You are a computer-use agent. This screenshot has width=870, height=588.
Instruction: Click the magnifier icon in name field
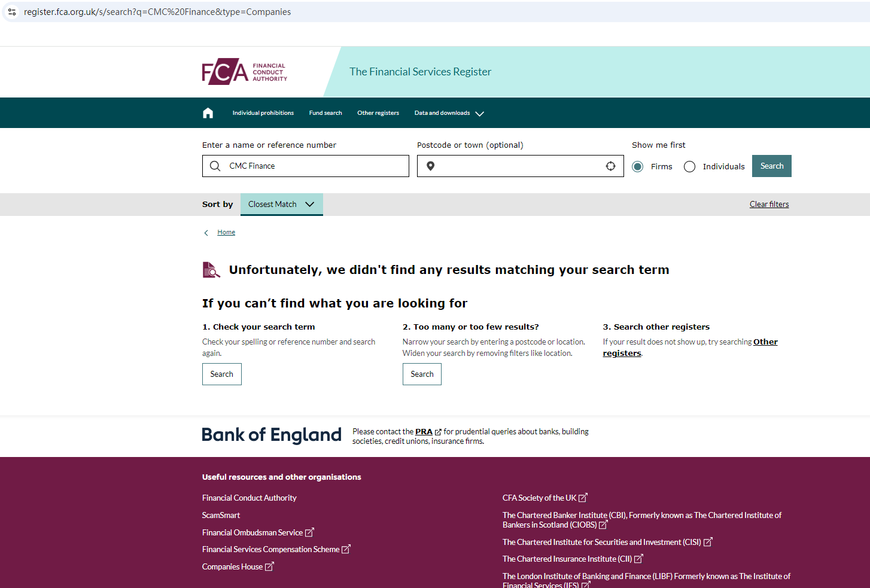pyautogui.click(x=215, y=166)
